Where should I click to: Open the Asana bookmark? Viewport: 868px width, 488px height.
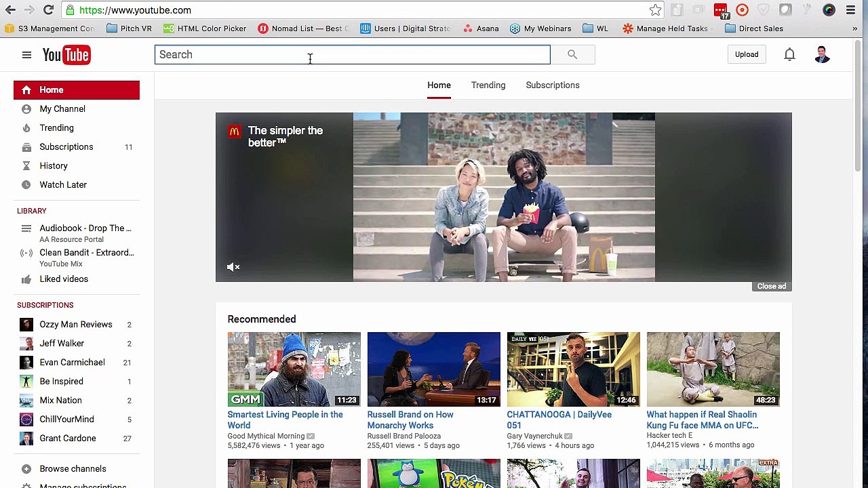[481, 28]
